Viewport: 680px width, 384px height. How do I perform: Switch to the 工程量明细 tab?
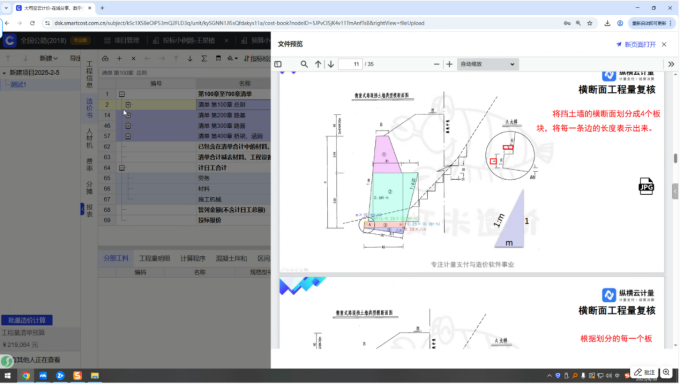154,258
